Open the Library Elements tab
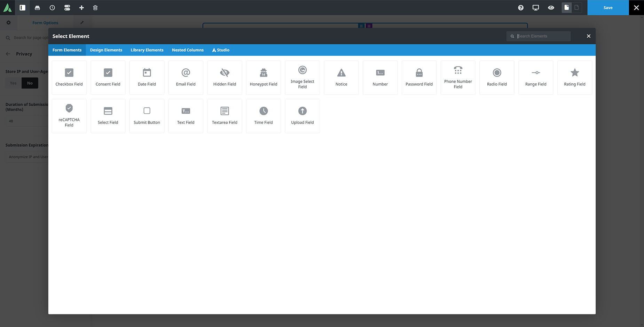The width and height of the screenshot is (644, 327). (x=147, y=50)
